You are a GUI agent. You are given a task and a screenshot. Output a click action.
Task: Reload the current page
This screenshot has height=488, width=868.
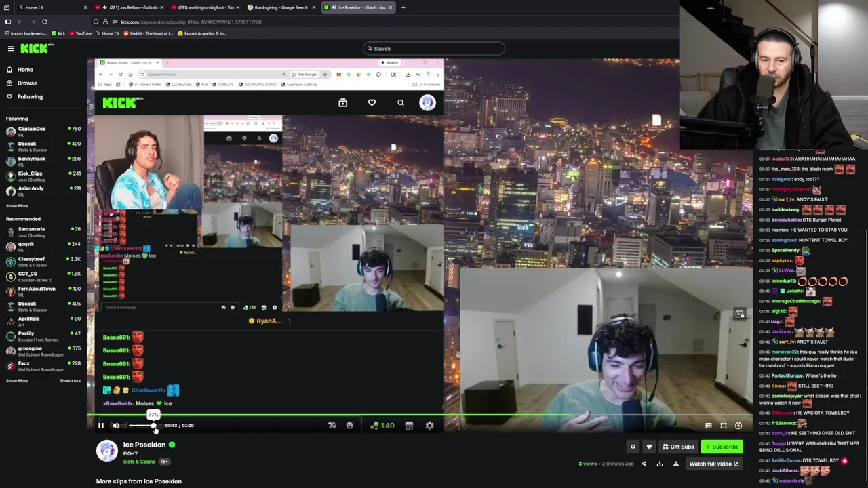click(45, 22)
